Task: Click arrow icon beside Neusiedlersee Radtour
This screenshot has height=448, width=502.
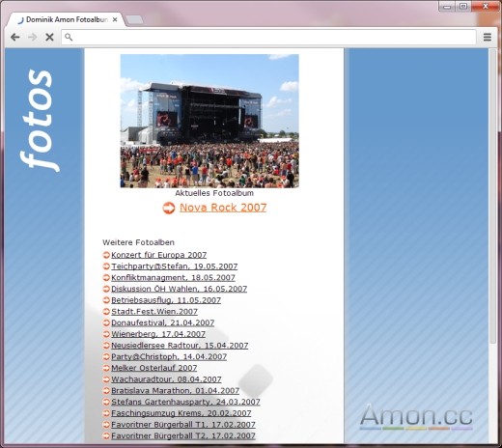Action: coord(106,346)
